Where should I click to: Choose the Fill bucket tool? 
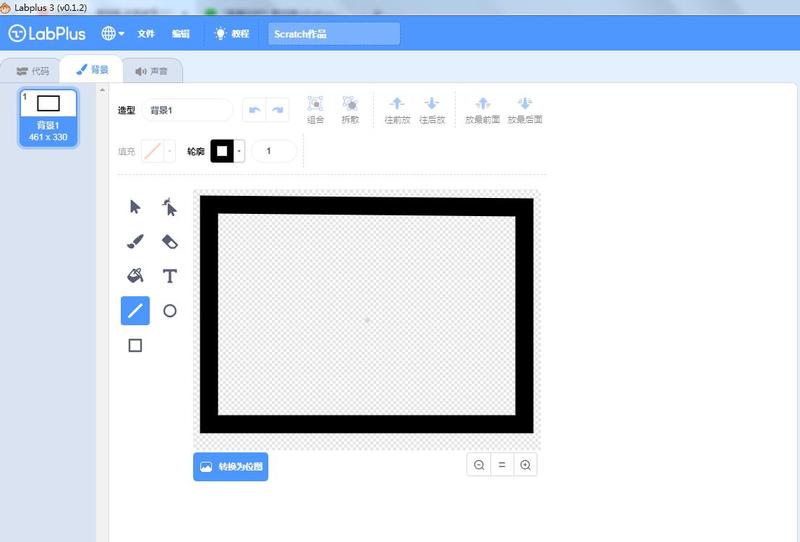(136, 276)
